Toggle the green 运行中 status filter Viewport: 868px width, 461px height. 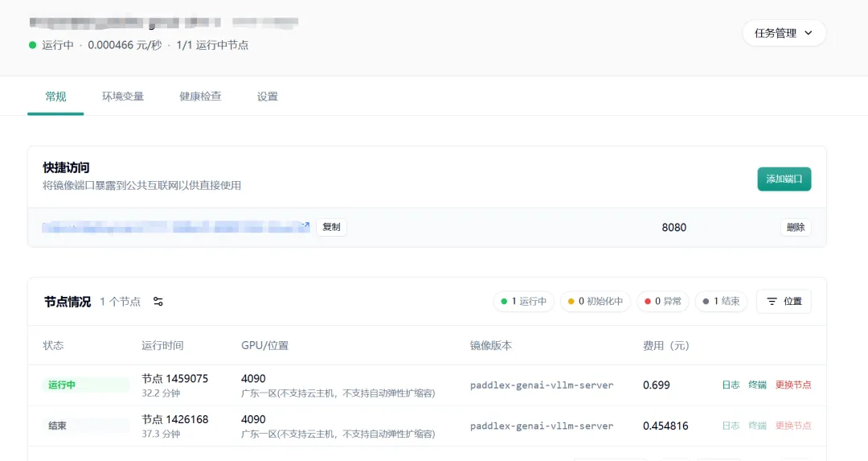coord(523,302)
